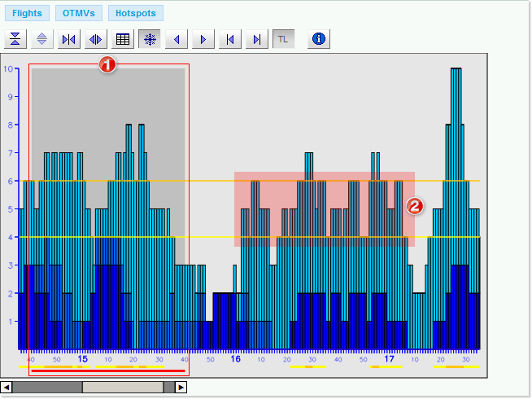The height and width of the screenshot is (399, 532).
Task: Click the Hotspots button
Action: [x=135, y=13]
